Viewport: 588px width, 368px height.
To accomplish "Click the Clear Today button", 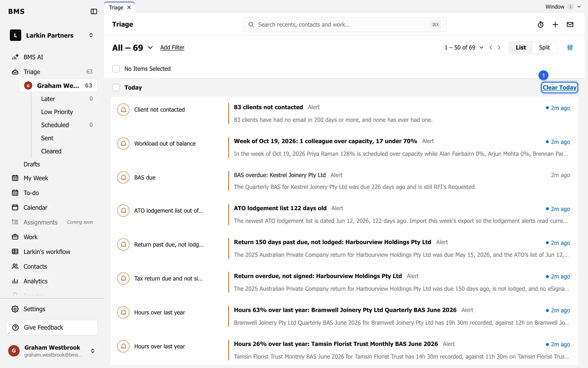I will click(559, 88).
